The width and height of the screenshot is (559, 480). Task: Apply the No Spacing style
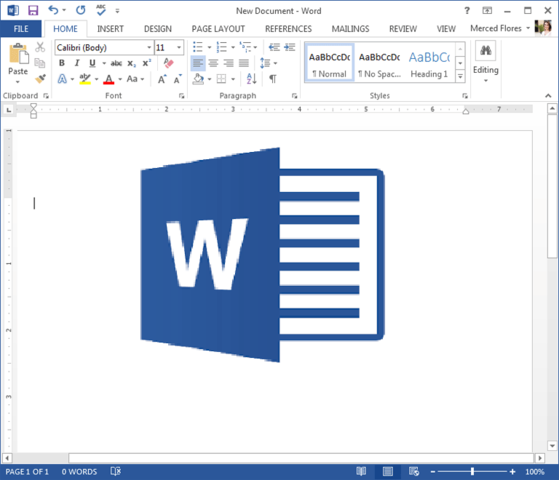point(379,63)
